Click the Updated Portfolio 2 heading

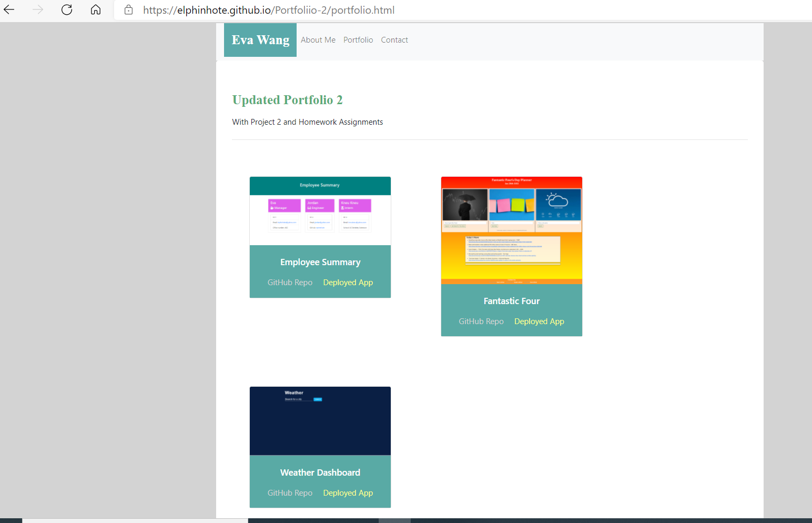tap(287, 100)
